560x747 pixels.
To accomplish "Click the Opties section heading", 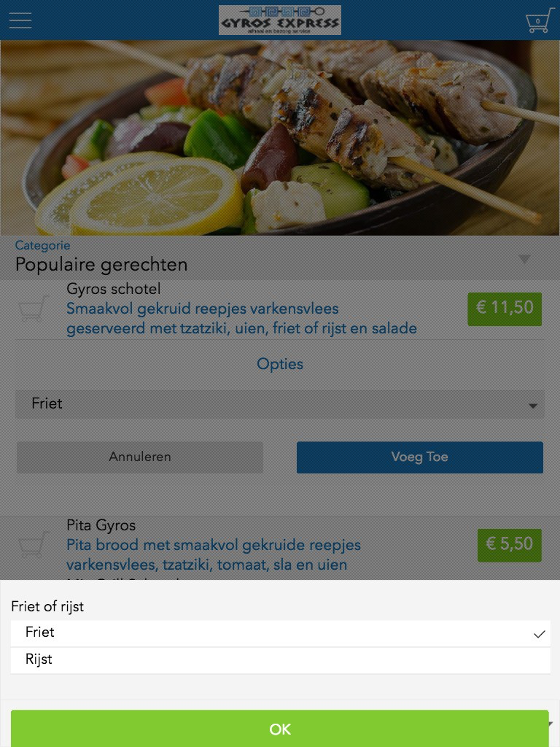I will 280,364.
